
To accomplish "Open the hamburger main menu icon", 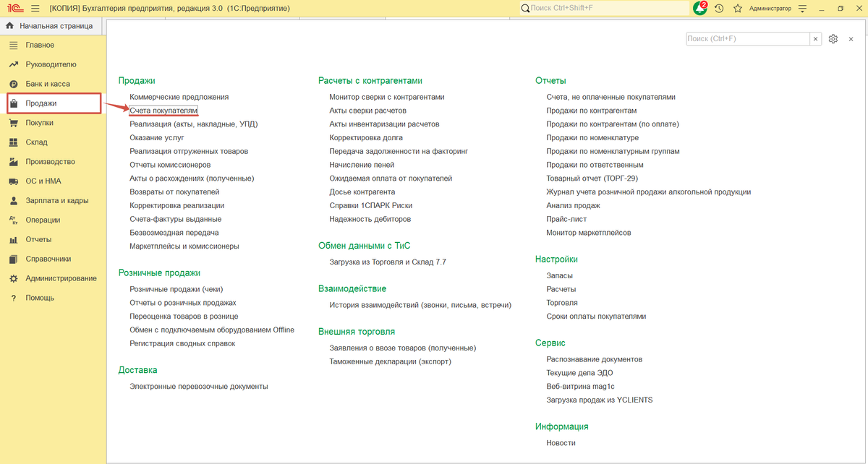I will (x=35, y=8).
